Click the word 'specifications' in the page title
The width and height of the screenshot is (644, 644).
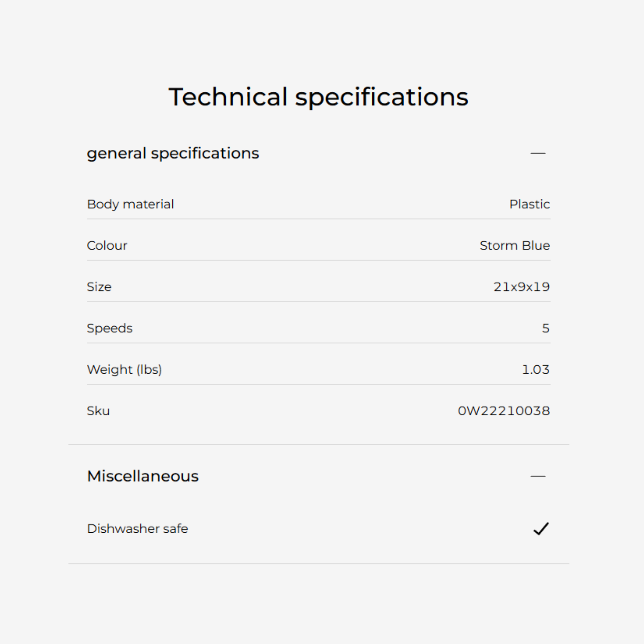click(381, 97)
